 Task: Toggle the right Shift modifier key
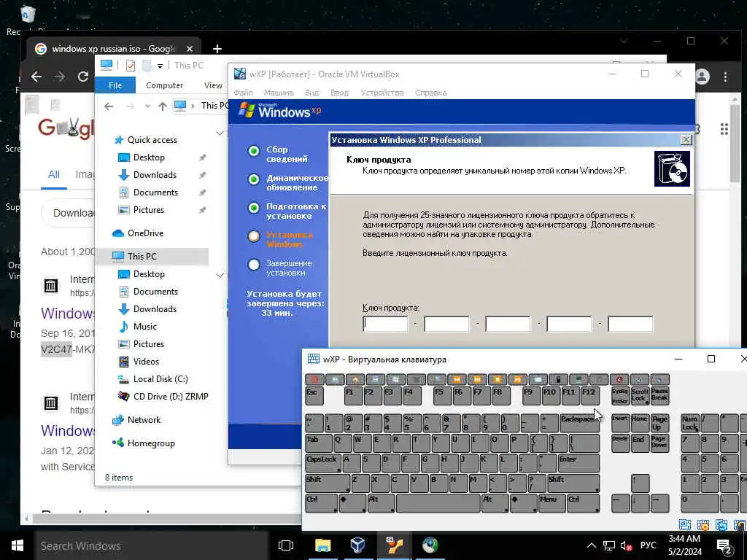click(x=573, y=483)
